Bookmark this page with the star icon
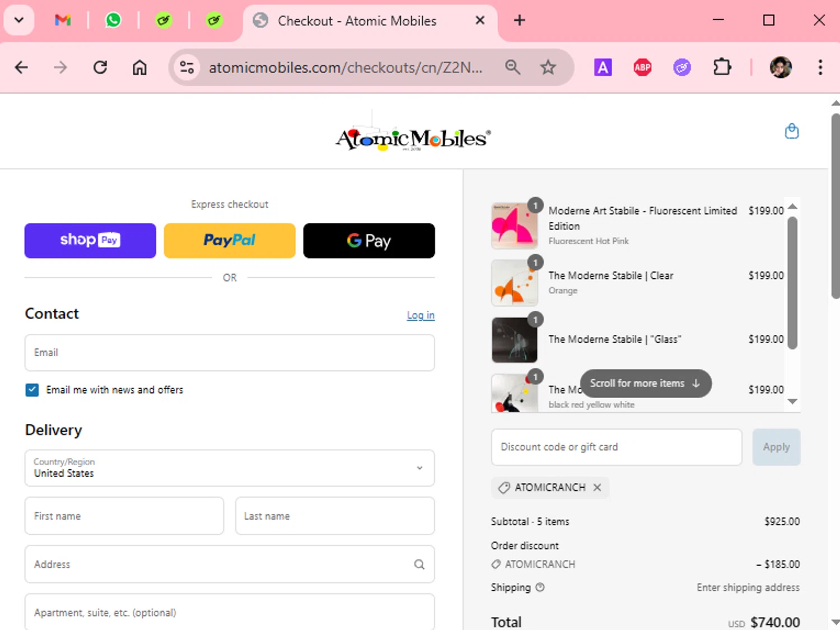The height and width of the screenshot is (630, 840). [548, 68]
